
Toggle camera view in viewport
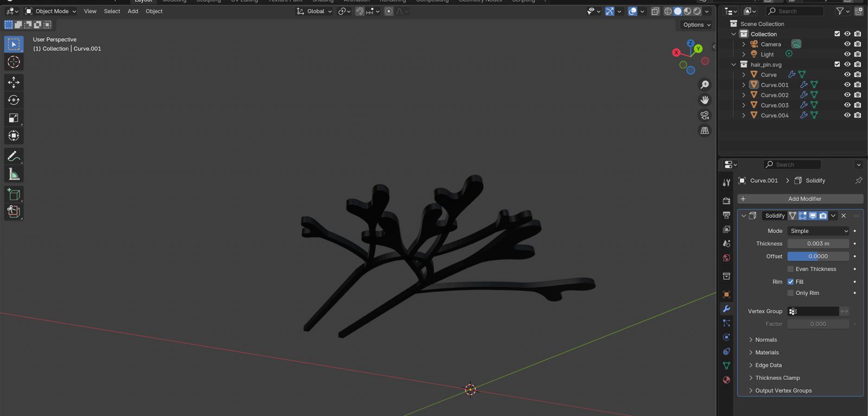coord(705,115)
